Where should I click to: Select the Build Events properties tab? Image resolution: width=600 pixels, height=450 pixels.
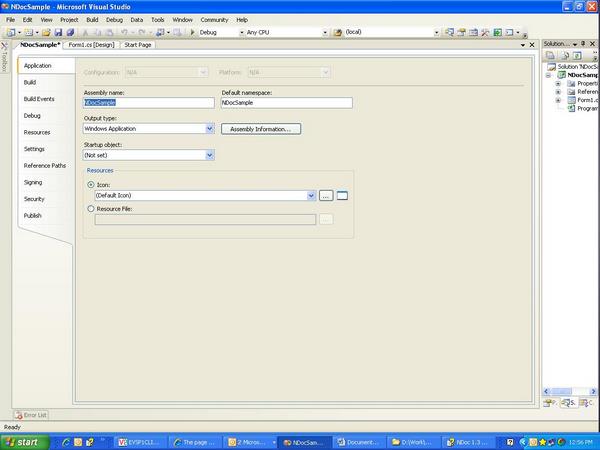point(39,99)
